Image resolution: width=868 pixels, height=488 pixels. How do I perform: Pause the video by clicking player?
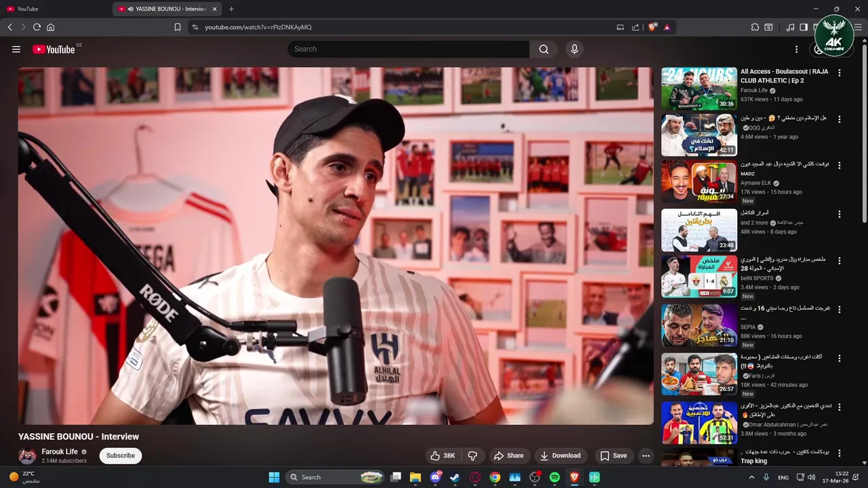tap(336, 245)
